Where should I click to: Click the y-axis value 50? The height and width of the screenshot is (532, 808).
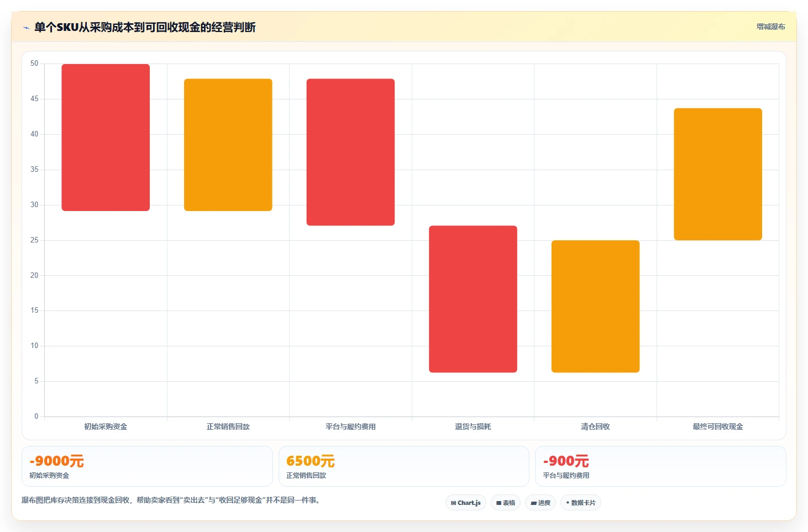click(34, 64)
